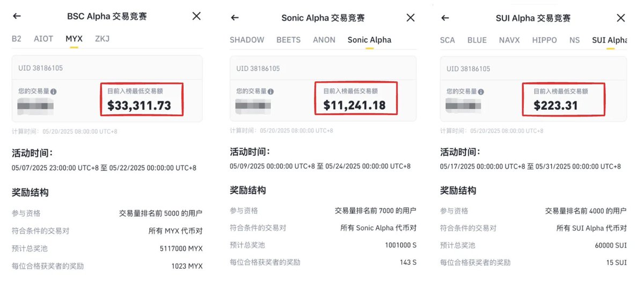The height and width of the screenshot is (281, 644).
Task: Switch to the B2 tab
Action: [x=17, y=39]
